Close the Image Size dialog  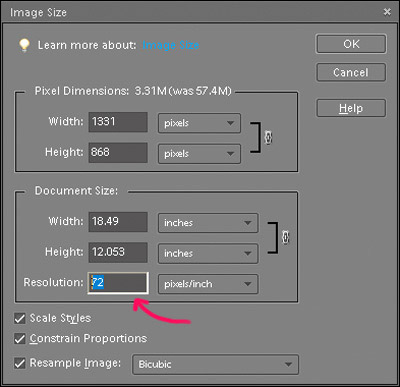pos(387,12)
